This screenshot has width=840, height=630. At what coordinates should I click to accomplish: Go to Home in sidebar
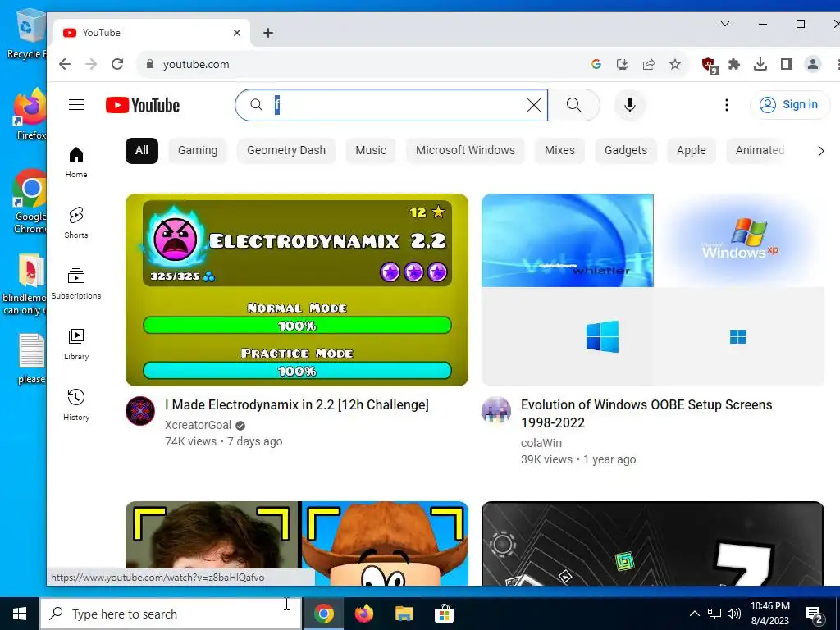click(x=76, y=162)
